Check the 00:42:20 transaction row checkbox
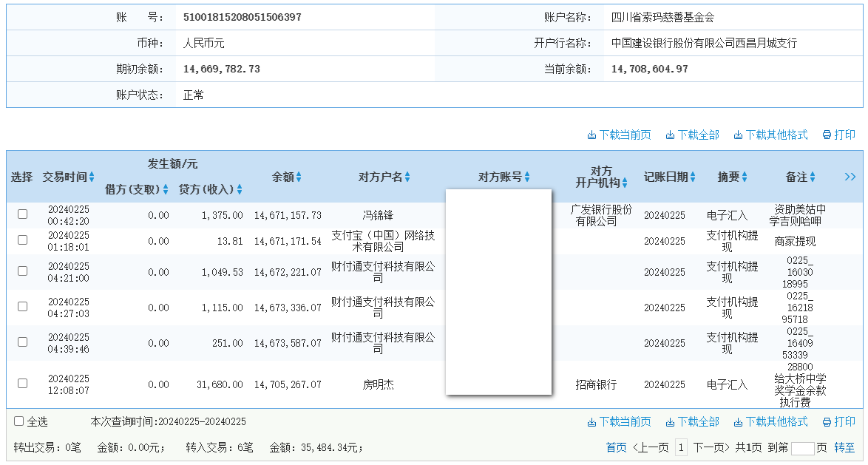 (23, 214)
